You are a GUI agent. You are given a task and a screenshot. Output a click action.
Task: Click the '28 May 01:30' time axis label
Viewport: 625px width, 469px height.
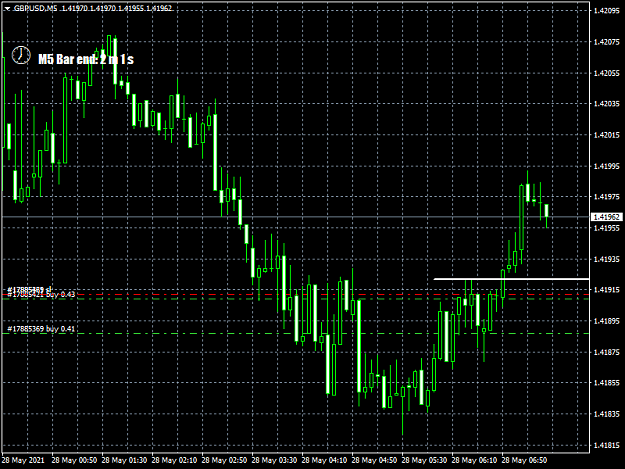click(x=124, y=460)
